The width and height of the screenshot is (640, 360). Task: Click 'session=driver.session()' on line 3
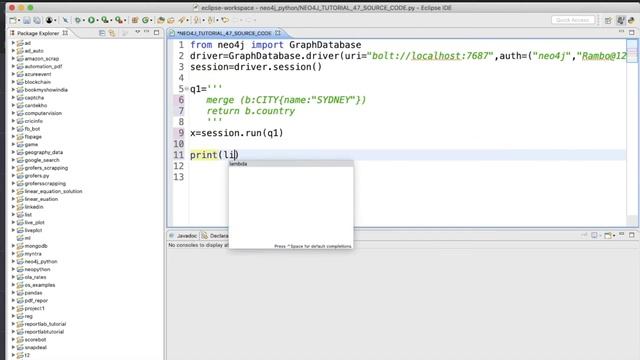256,67
